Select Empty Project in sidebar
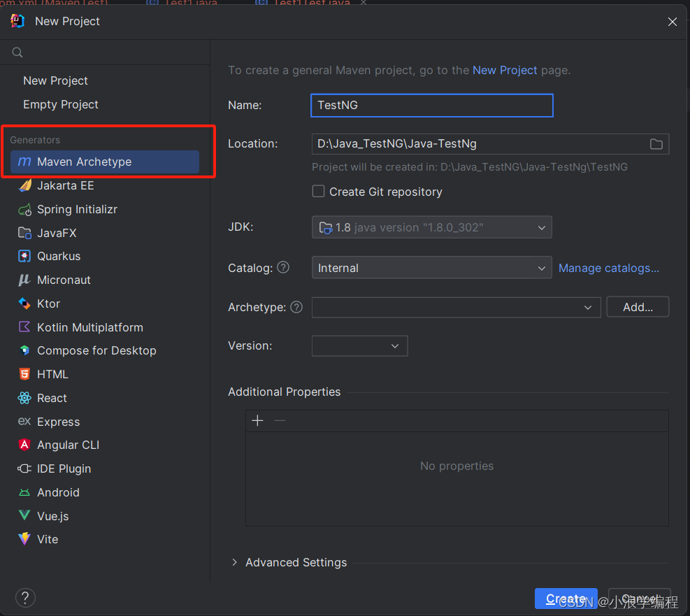 tap(61, 104)
